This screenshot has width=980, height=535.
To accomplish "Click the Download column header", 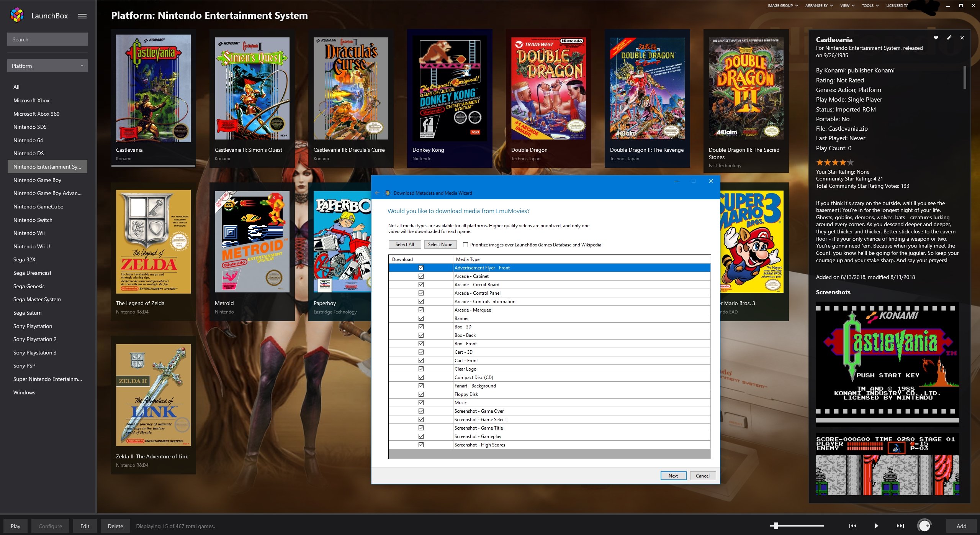I will pyautogui.click(x=420, y=259).
